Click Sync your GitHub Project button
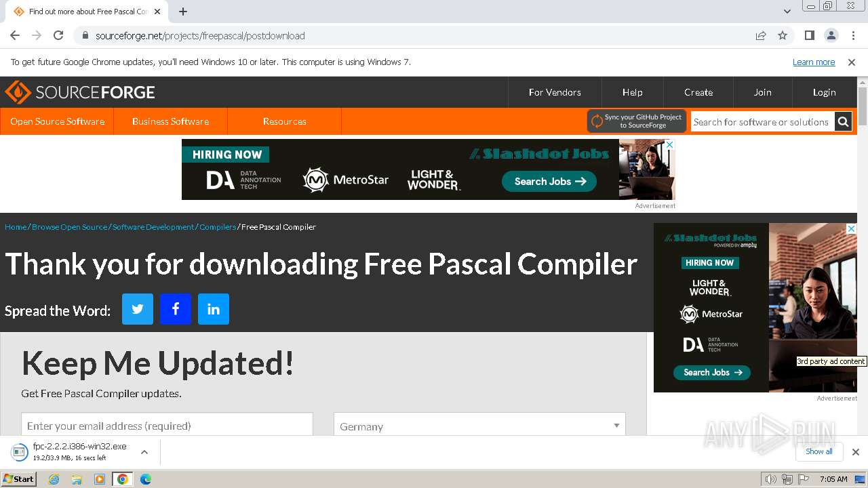868x488 pixels. click(637, 121)
